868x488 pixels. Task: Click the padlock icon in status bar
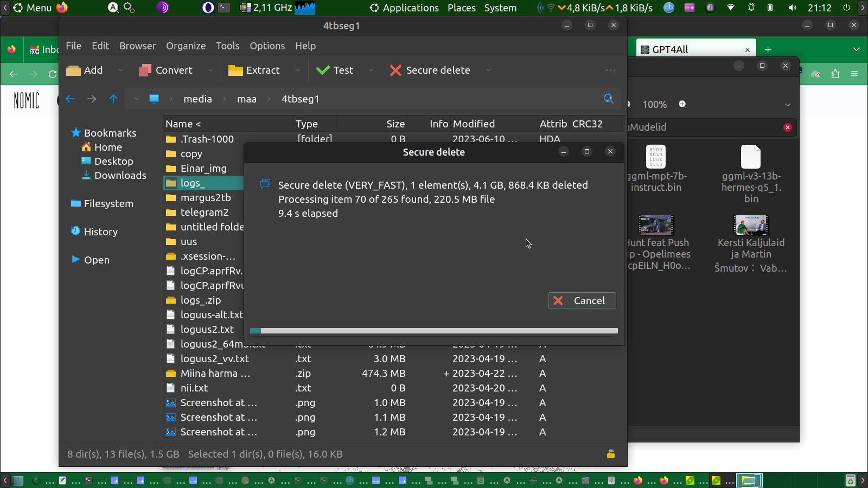610,454
